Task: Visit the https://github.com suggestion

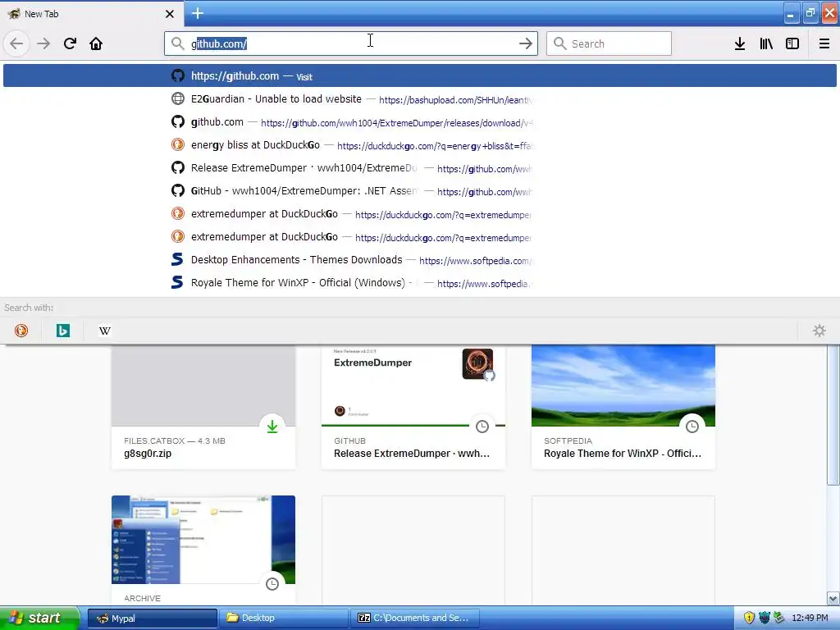Action: point(420,75)
